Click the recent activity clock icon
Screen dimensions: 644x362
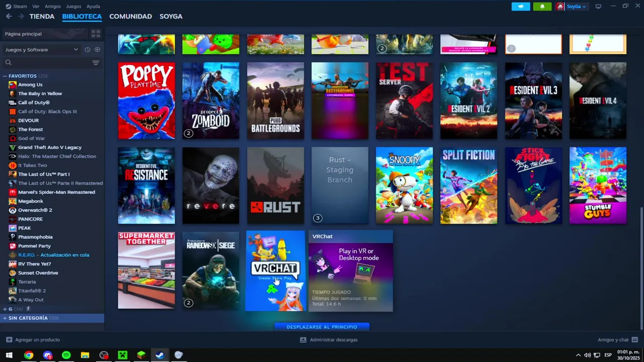click(x=88, y=49)
